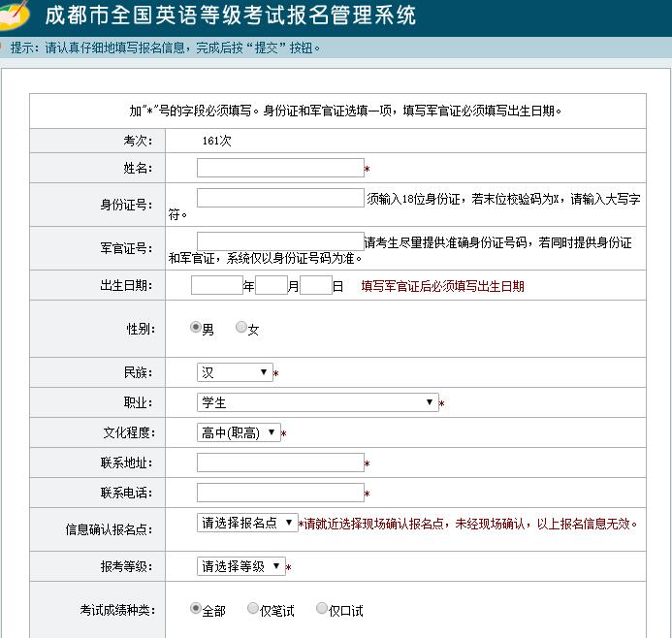The width and height of the screenshot is (672, 638).
Task: Focus the birth day field
Action: pyautogui.click(x=316, y=285)
